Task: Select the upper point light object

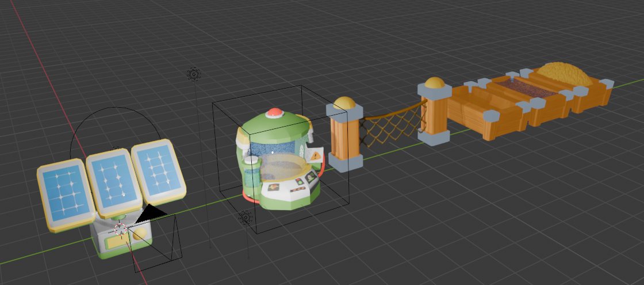Action: click(194, 74)
